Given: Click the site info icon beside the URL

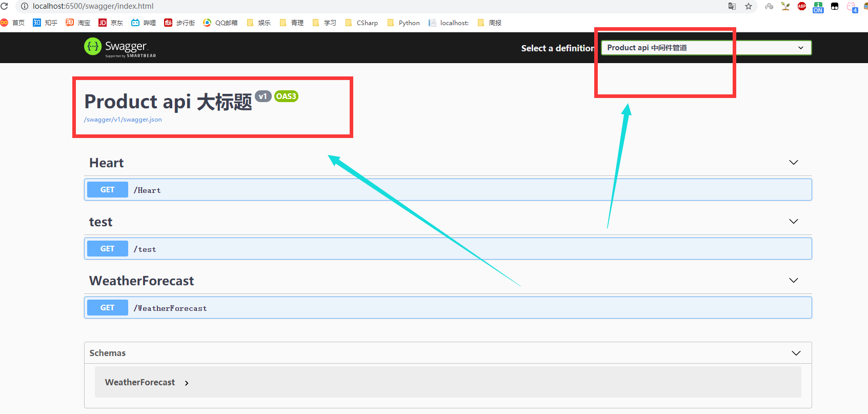Looking at the screenshot, I should (x=24, y=6).
